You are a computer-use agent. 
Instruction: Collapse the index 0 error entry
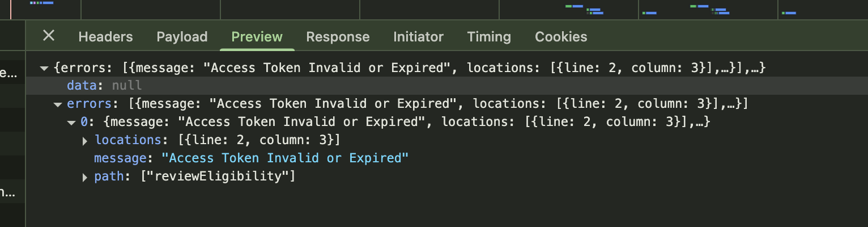pos(71,122)
